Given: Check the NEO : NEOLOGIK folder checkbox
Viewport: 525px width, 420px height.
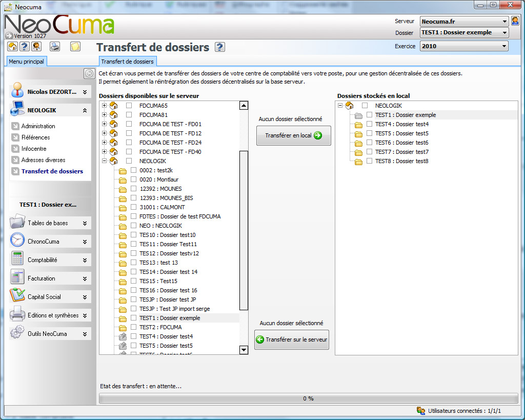Looking at the screenshot, I should click(x=134, y=226).
